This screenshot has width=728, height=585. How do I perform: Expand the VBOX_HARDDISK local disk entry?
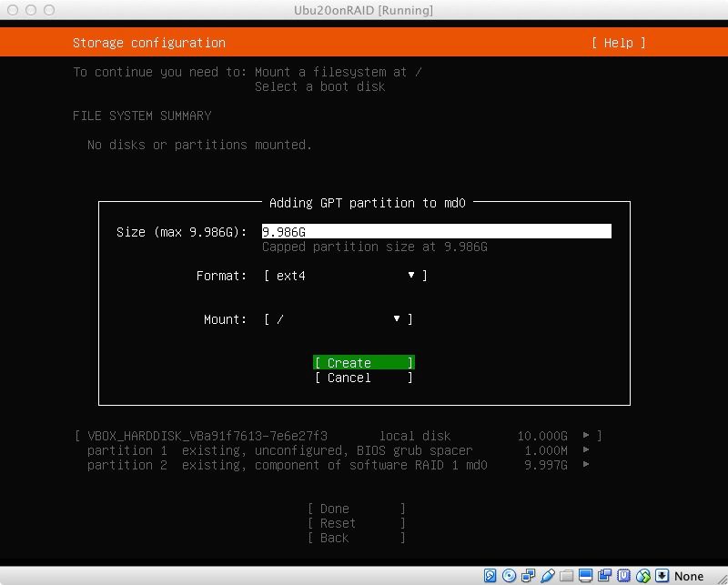[x=586, y=436]
